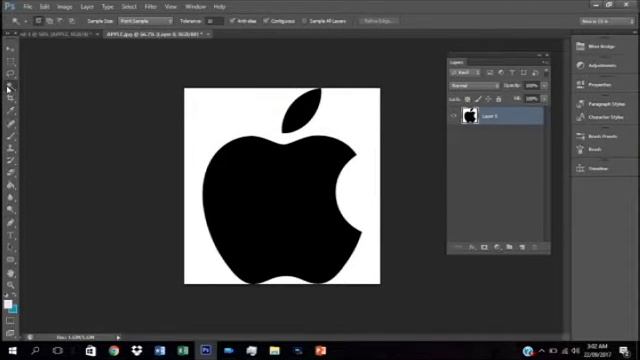Select the Paint Bucket tool
Viewport: 640px width, 360px height.
coord(10,185)
